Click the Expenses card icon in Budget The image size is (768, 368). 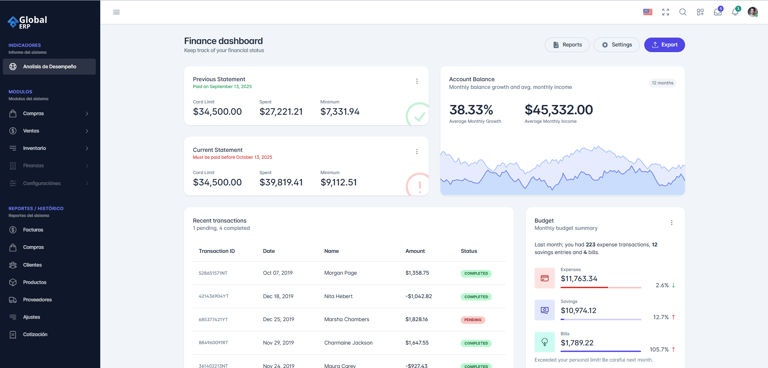(544, 278)
